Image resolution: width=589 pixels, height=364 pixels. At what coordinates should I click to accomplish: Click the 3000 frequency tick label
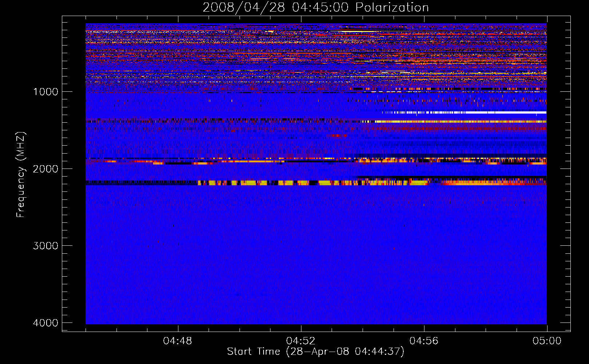click(x=46, y=246)
